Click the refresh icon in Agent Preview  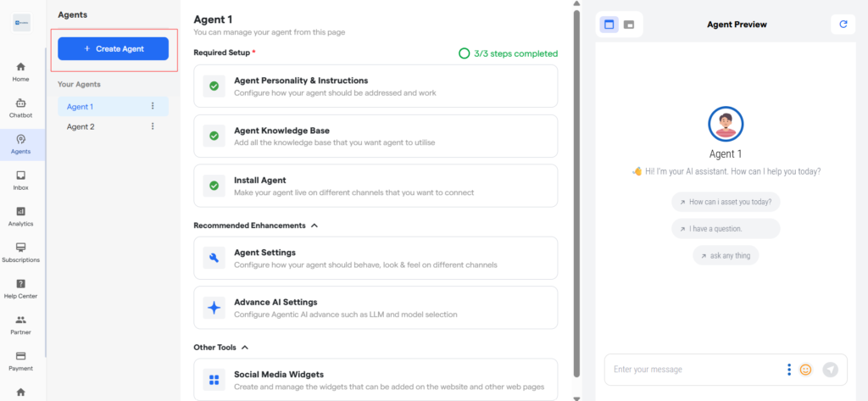pyautogui.click(x=843, y=25)
